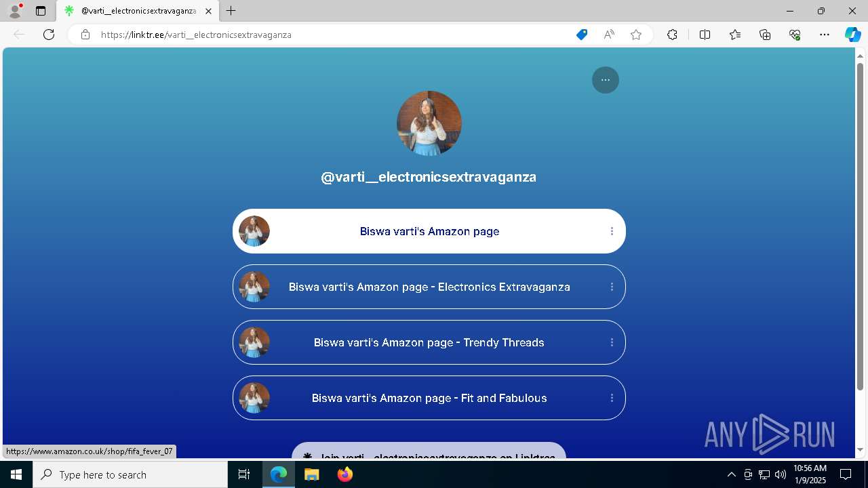Click the scrollbar down arrow
The width and height of the screenshot is (868, 488).
tap(861, 449)
